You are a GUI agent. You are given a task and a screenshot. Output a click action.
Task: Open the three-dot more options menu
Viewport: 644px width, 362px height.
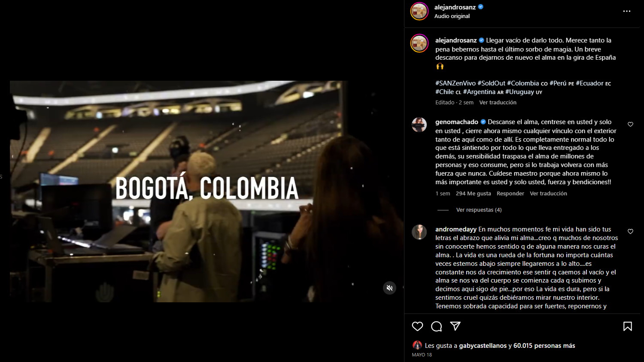click(x=627, y=11)
